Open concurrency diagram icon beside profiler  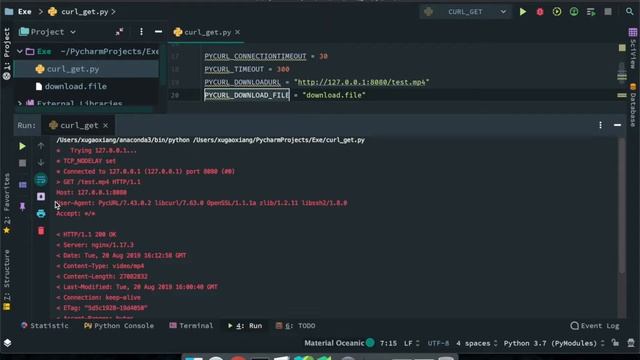click(x=591, y=12)
